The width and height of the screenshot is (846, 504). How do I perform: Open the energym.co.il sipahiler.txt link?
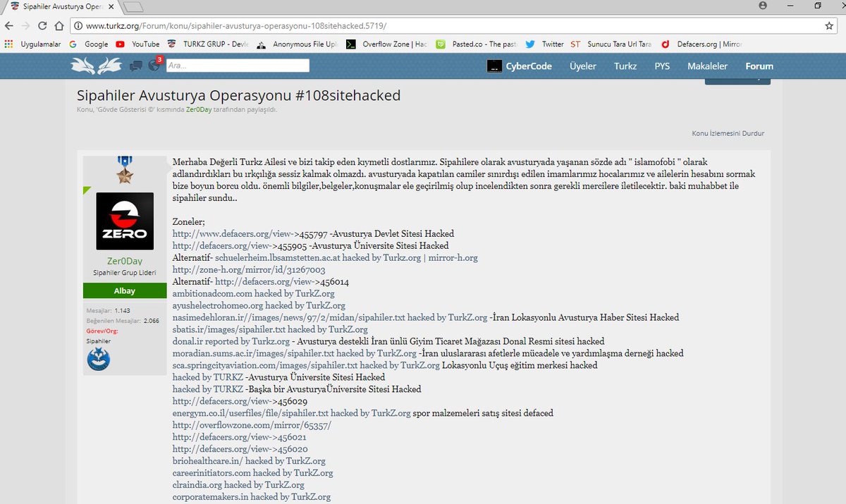(x=291, y=413)
